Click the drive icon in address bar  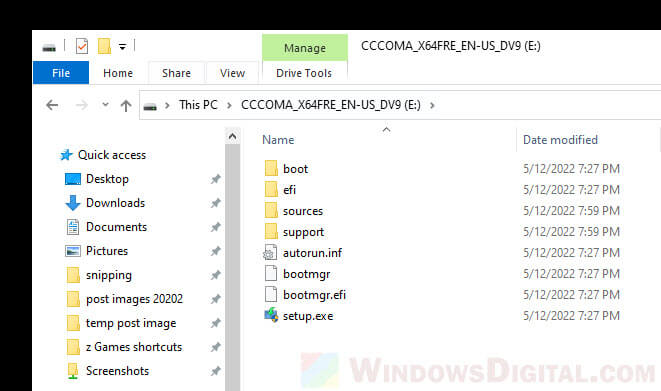coord(150,107)
